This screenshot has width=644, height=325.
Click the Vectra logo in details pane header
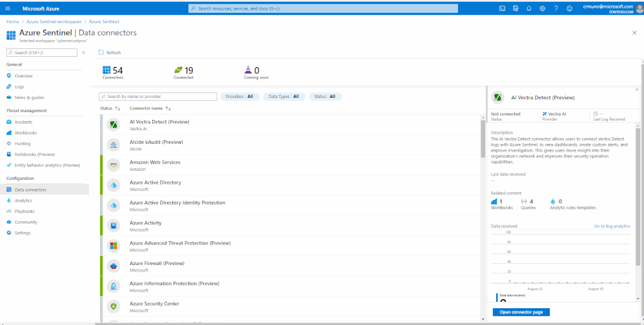point(498,97)
